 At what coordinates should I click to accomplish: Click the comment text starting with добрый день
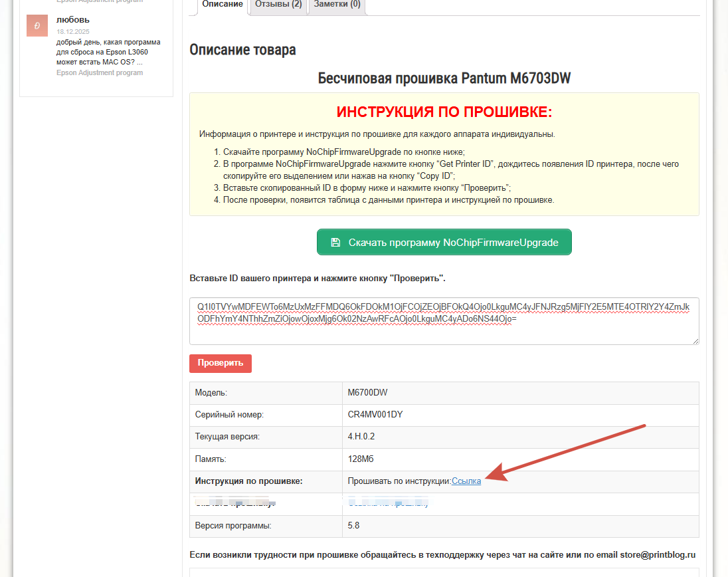coord(108,52)
